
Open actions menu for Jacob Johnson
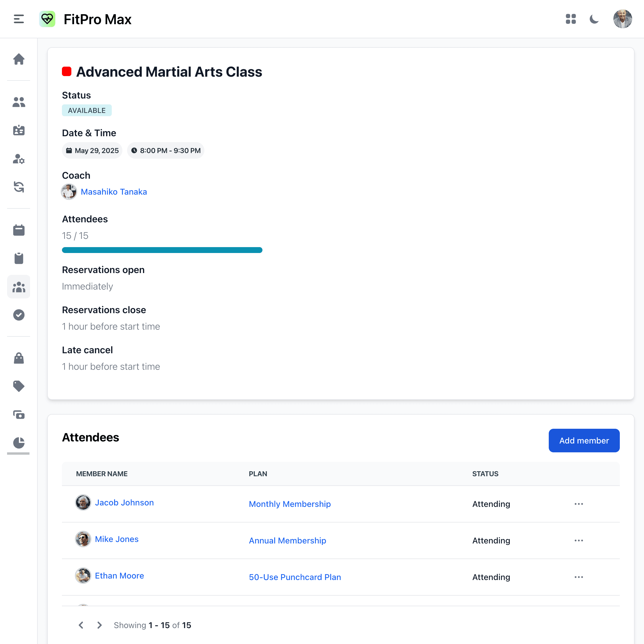[579, 504]
